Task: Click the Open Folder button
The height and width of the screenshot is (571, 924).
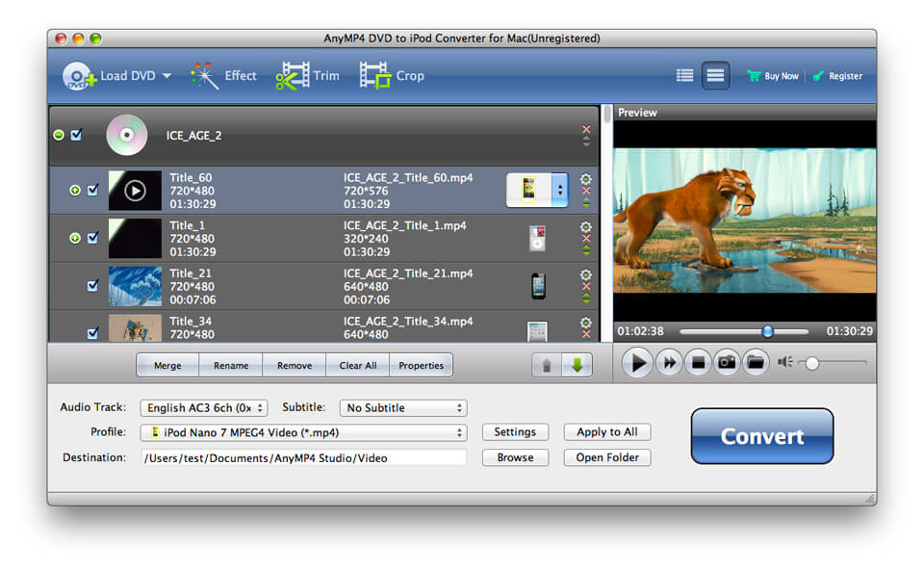Action: tap(607, 457)
